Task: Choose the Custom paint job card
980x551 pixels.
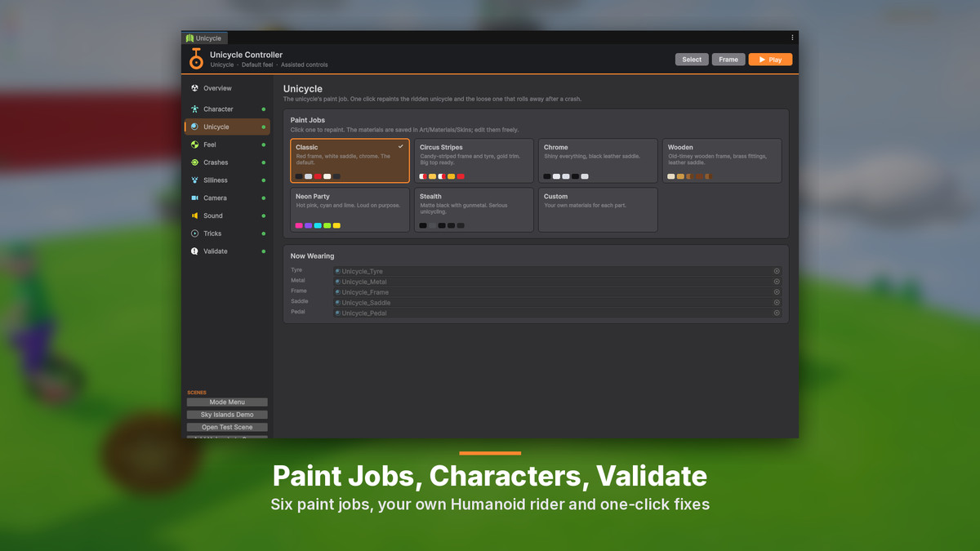Action: [598, 210]
